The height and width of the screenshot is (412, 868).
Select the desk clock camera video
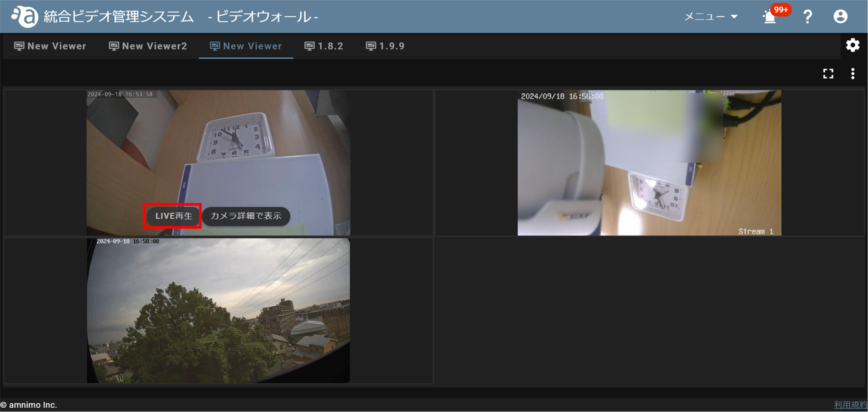[x=218, y=163]
